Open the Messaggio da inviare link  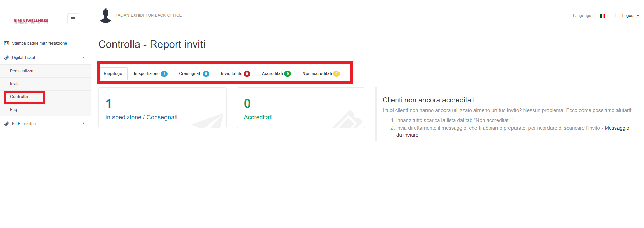coord(616,128)
